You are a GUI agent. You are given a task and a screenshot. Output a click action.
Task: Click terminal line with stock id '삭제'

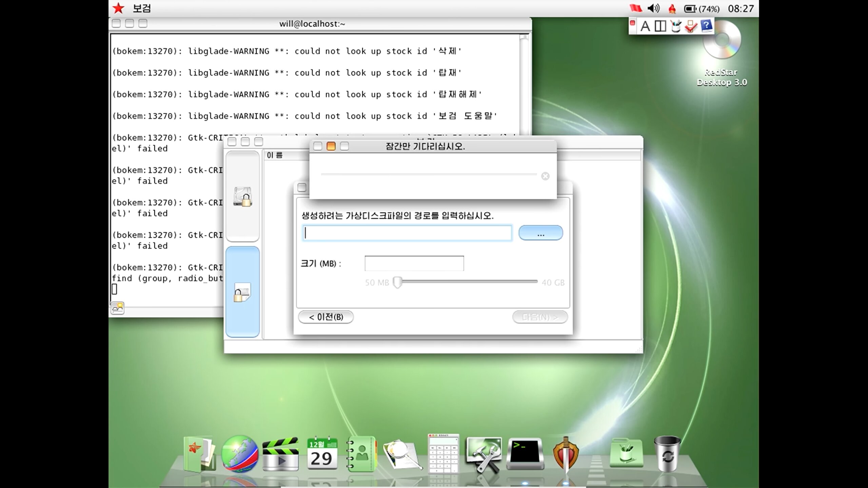(287, 51)
